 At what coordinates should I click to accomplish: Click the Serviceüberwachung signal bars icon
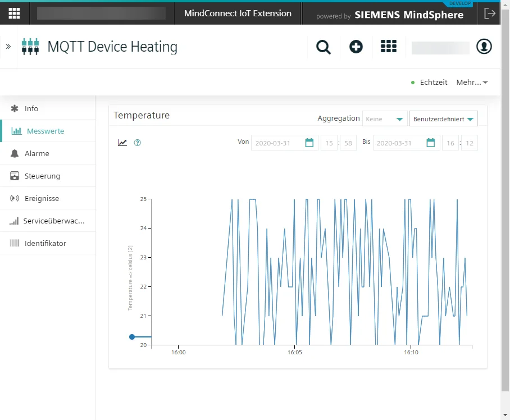point(14,221)
